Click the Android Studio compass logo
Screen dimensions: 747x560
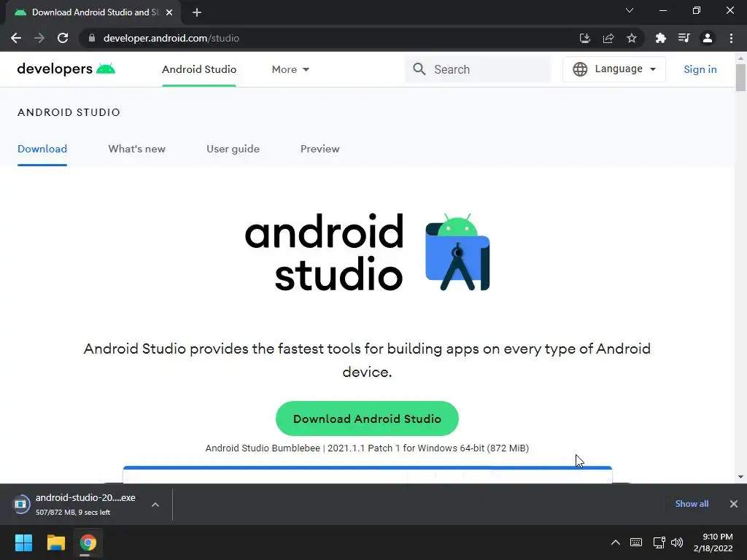[457, 252]
